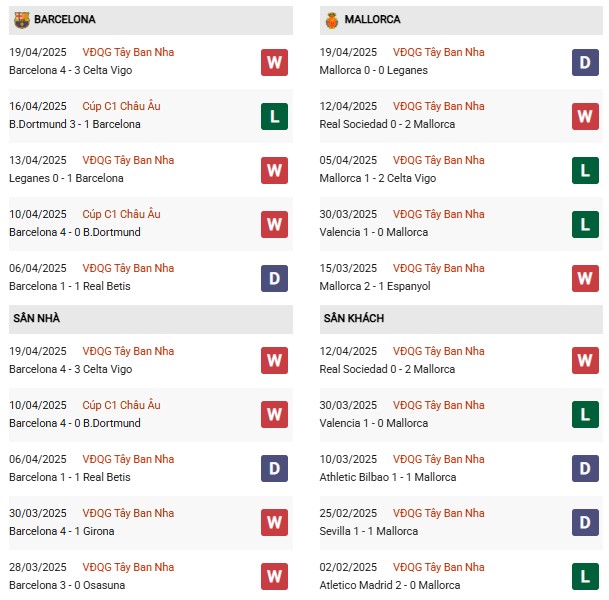This screenshot has width=609, height=600.
Task: Click the W badge for Leganes 0-1 Barcelona
Action: (274, 170)
